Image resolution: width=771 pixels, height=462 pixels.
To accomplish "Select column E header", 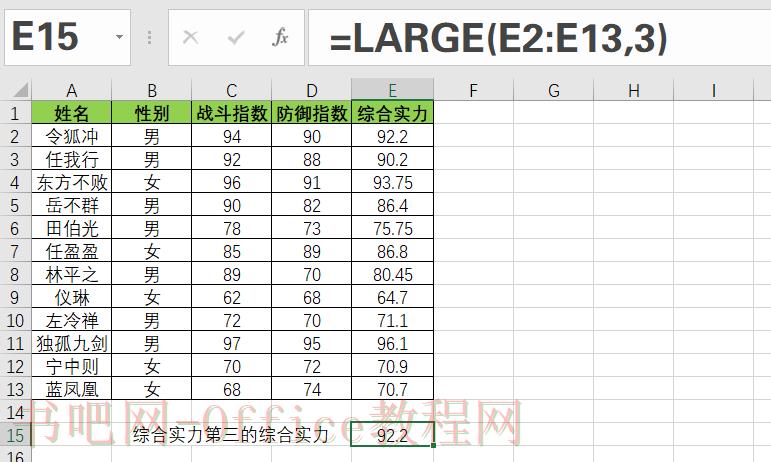I will tap(392, 90).
